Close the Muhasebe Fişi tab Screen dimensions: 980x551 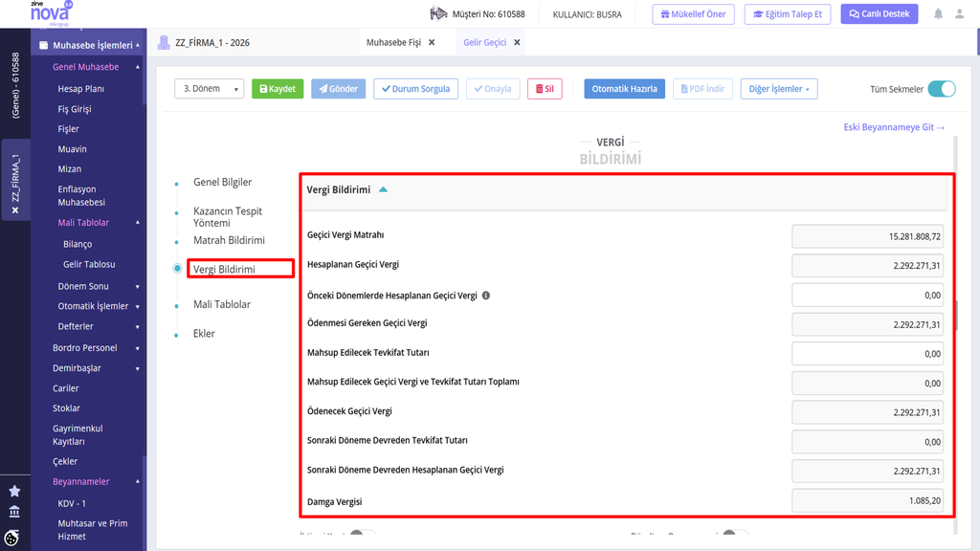[432, 42]
